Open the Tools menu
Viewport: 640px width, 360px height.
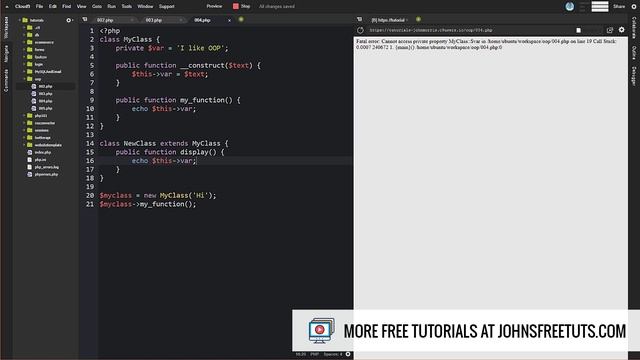tap(127, 7)
